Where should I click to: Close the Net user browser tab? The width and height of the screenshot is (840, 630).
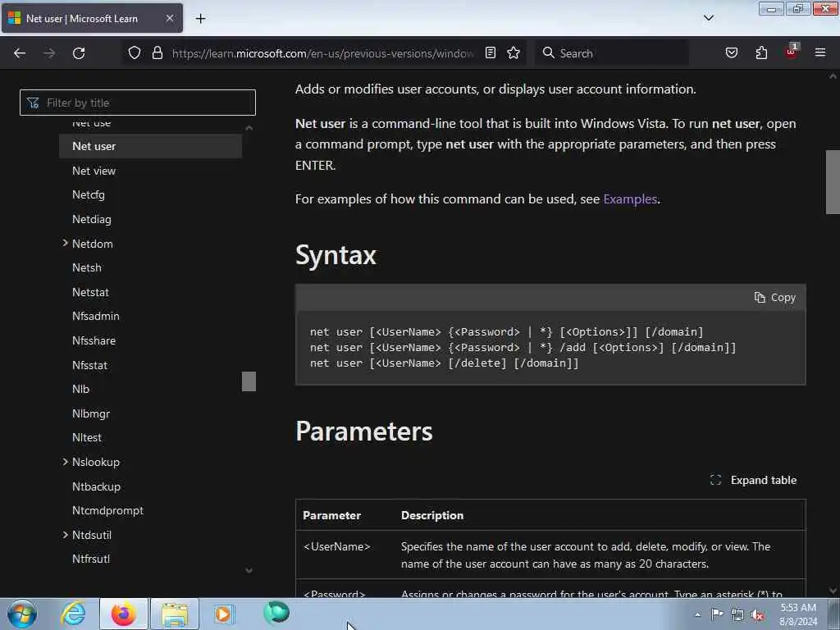click(x=169, y=18)
